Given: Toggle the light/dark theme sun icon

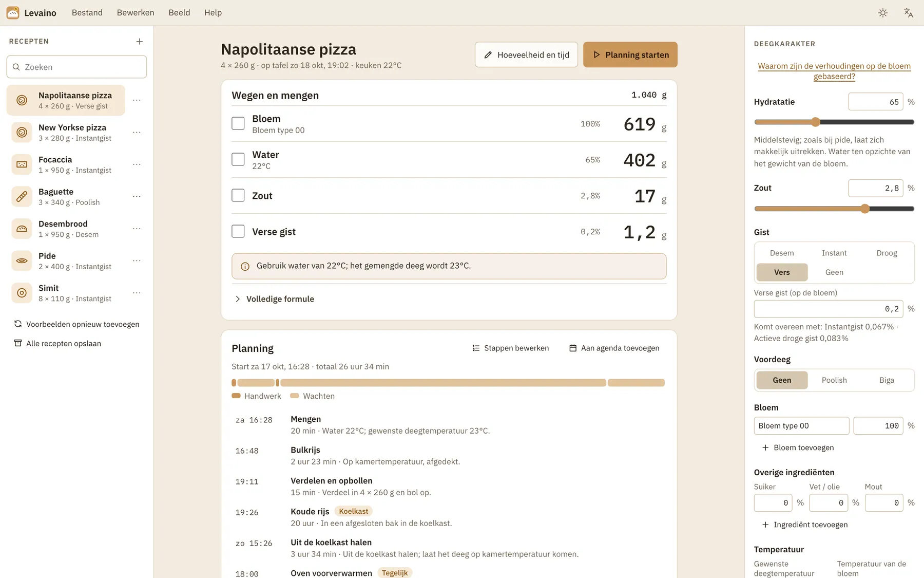Looking at the screenshot, I should click(x=883, y=13).
